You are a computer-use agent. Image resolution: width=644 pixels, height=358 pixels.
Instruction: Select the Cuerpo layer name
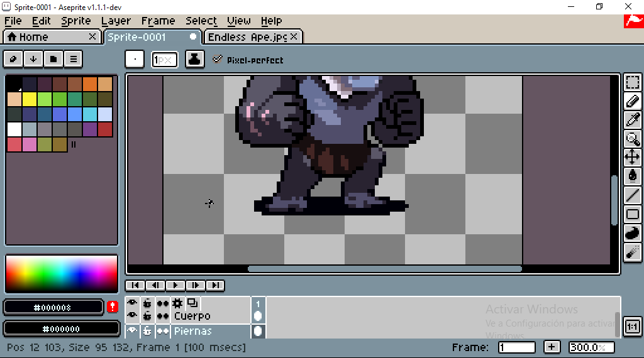[x=192, y=316]
